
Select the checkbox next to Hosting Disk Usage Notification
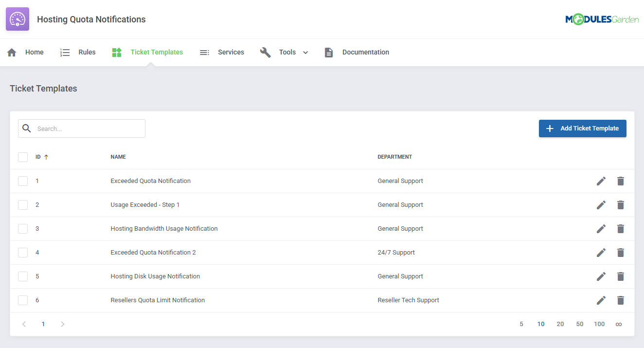(23, 276)
